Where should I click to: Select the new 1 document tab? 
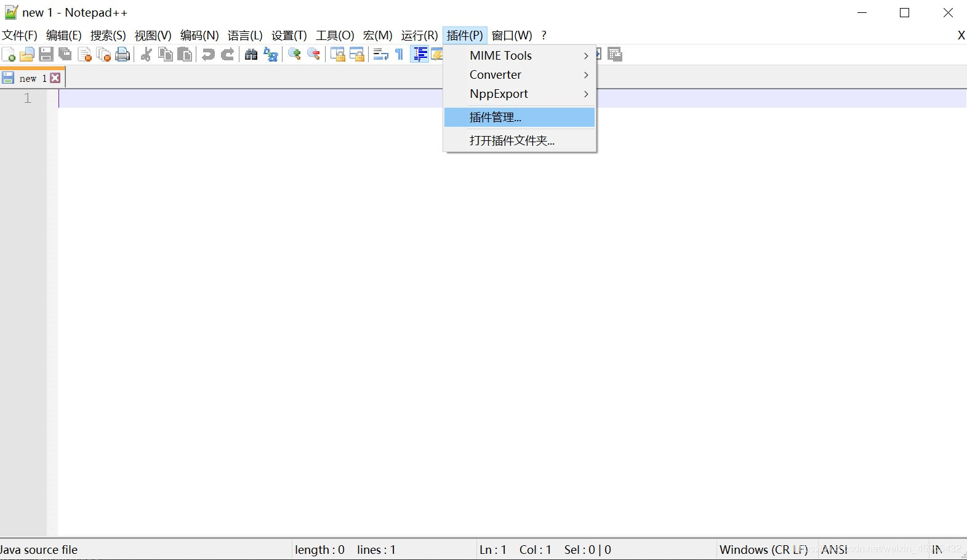pyautogui.click(x=33, y=78)
